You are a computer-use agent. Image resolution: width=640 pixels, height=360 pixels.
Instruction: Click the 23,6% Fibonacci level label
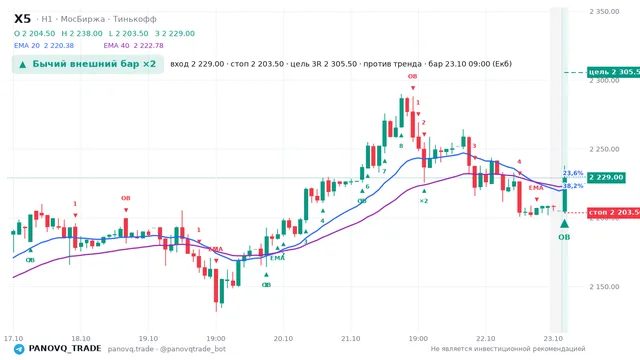(x=573, y=173)
